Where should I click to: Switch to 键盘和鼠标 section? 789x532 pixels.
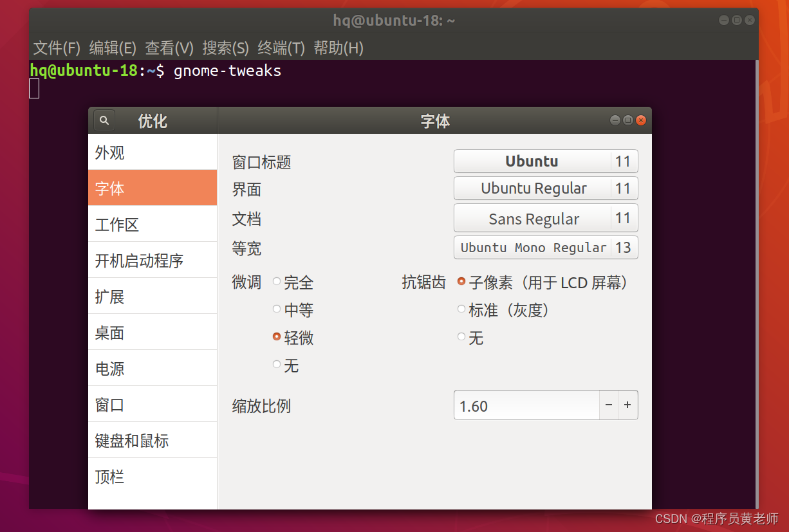[153, 441]
